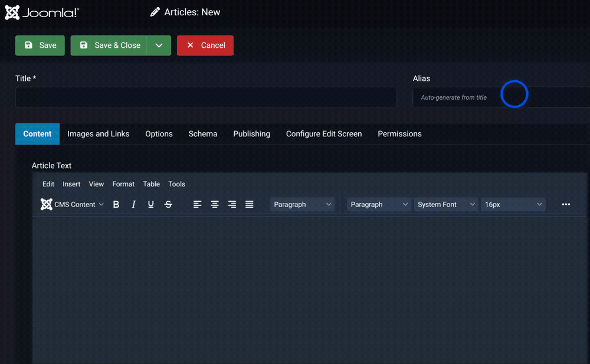Viewport: 590px width, 364px height.
Task: Click the Article Text label
Action: pyautogui.click(x=51, y=166)
